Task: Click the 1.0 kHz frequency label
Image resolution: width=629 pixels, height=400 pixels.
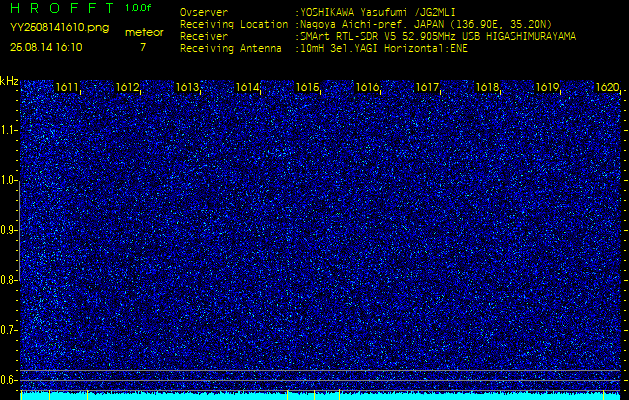Action: tap(9, 180)
